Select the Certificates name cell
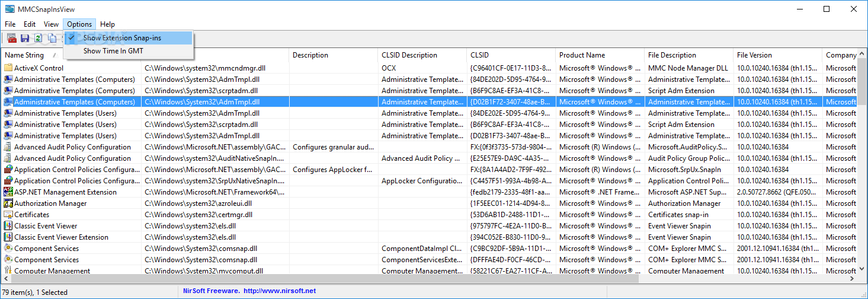Screen dimensions: 868x299 pyautogui.click(x=32, y=215)
